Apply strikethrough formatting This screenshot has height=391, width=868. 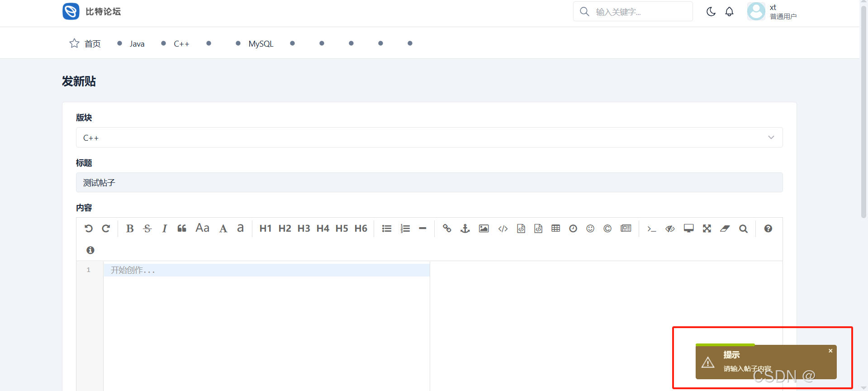click(x=147, y=229)
